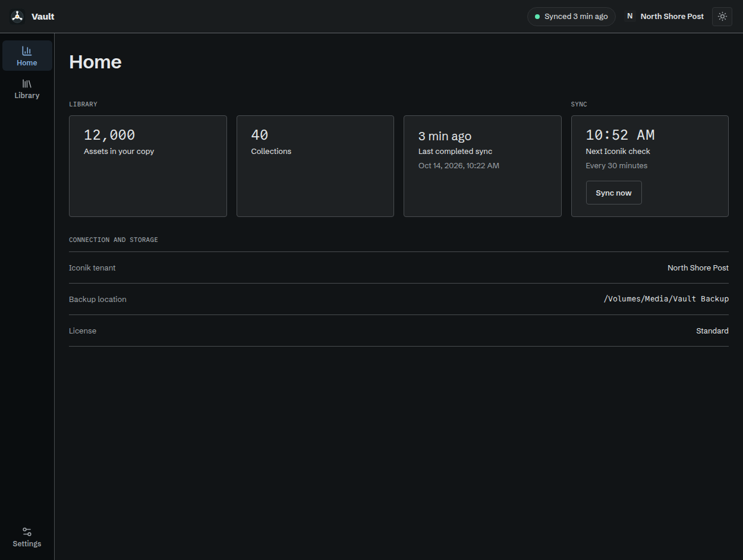The height and width of the screenshot is (560, 743).
Task: Click the N tenant avatar
Action: click(629, 17)
